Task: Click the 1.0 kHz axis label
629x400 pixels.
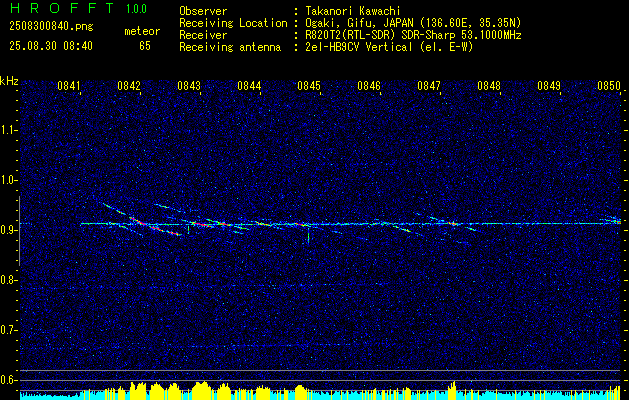Action: click(x=9, y=180)
